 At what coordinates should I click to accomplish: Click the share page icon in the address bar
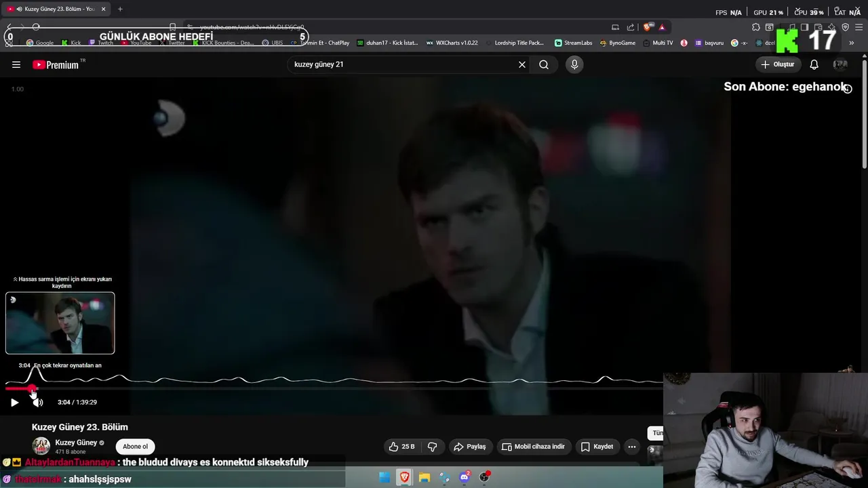coord(631,27)
